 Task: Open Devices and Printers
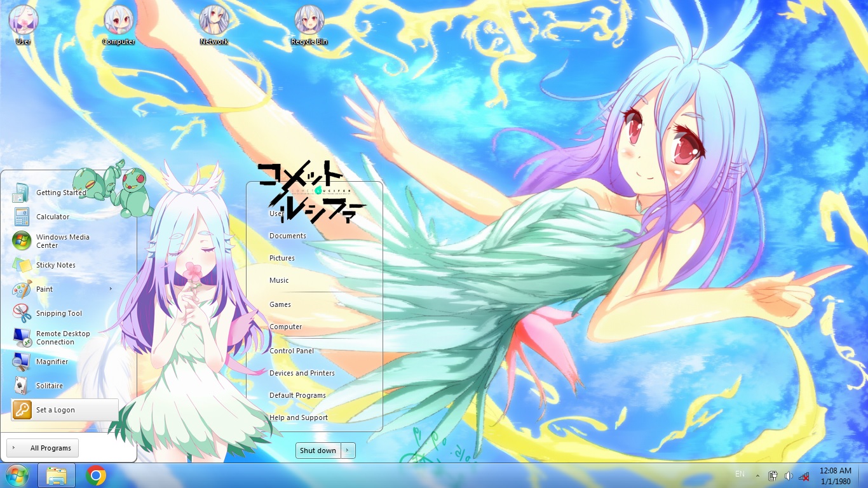pyautogui.click(x=302, y=373)
